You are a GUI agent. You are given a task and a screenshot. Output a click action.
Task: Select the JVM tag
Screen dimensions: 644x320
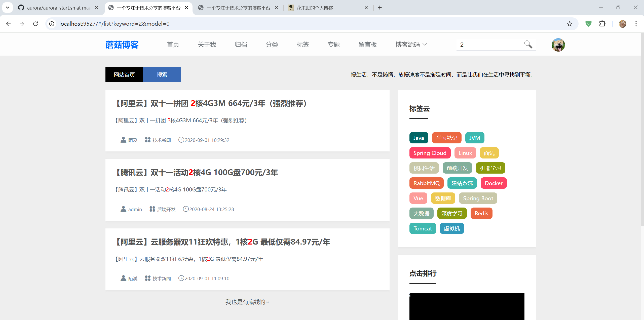(475, 138)
